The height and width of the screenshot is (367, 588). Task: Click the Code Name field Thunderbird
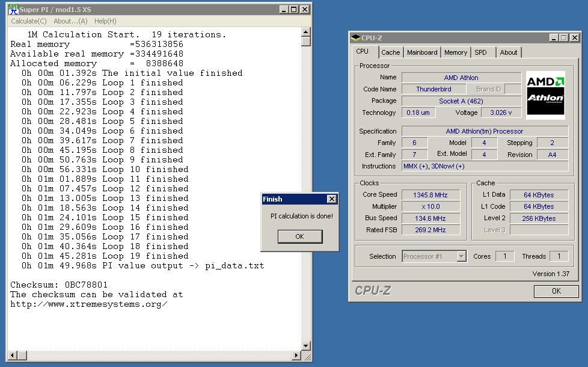pos(434,89)
